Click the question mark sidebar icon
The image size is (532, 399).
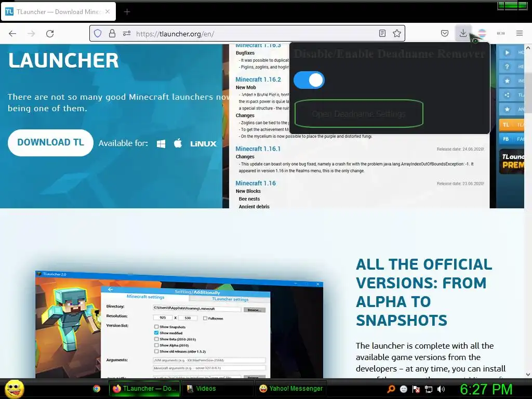[x=507, y=67]
